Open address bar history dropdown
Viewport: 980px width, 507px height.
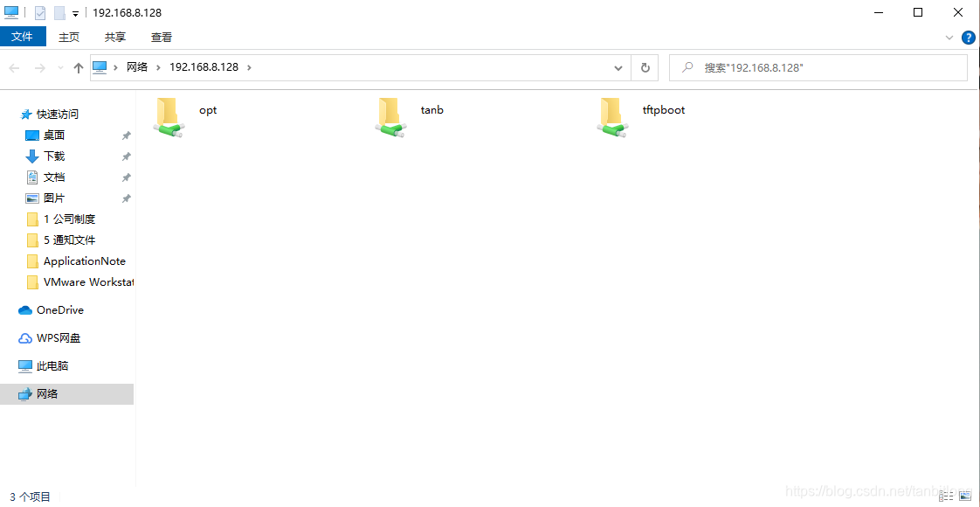[618, 67]
